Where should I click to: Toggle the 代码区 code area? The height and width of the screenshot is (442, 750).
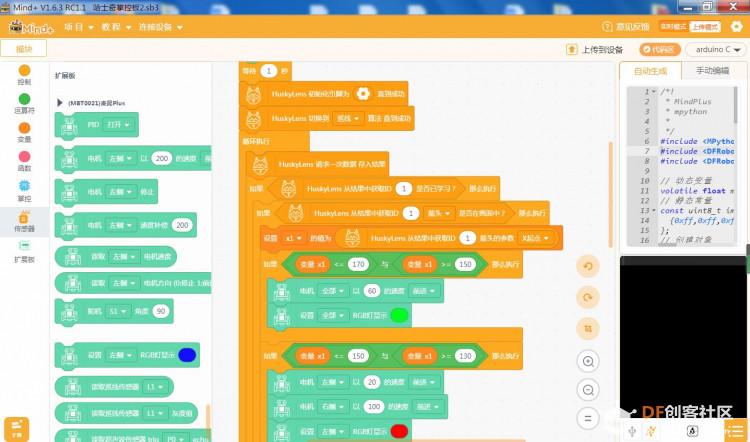click(660, 49)
